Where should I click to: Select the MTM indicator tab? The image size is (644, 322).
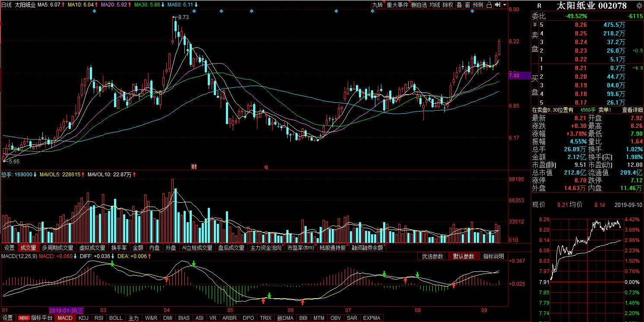click(x=319, y=318)
